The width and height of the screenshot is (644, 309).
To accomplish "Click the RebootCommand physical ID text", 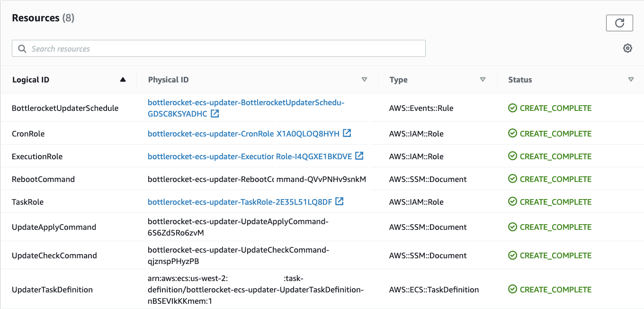I will coord(257,179).
